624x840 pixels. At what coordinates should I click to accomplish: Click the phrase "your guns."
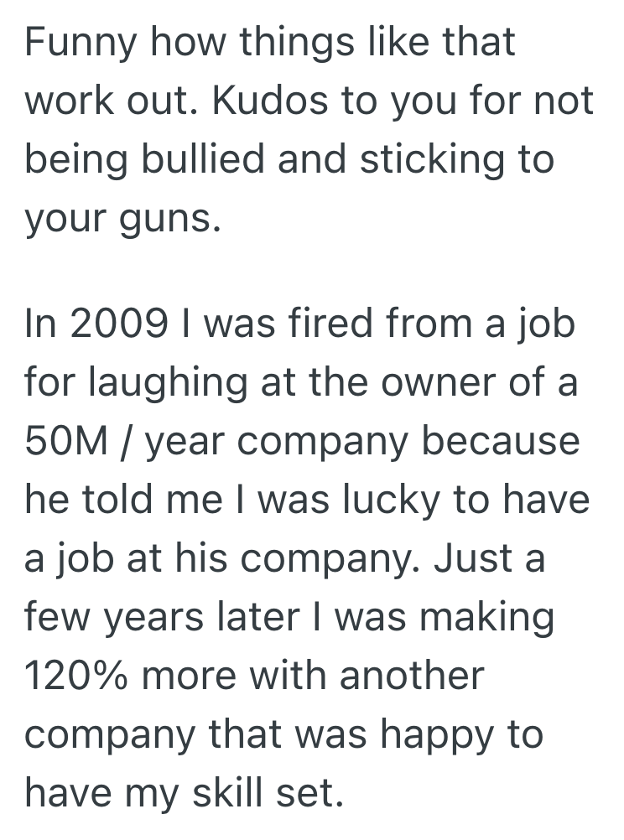pos(123,220)
